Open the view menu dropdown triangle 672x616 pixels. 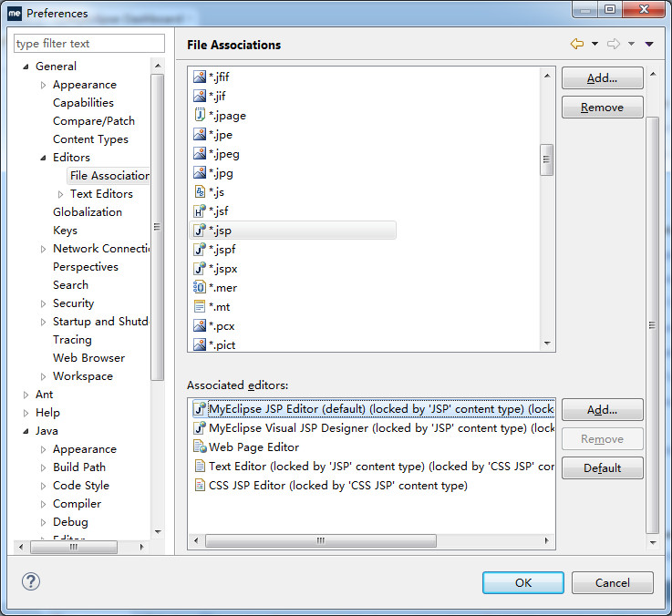[649, 44]
